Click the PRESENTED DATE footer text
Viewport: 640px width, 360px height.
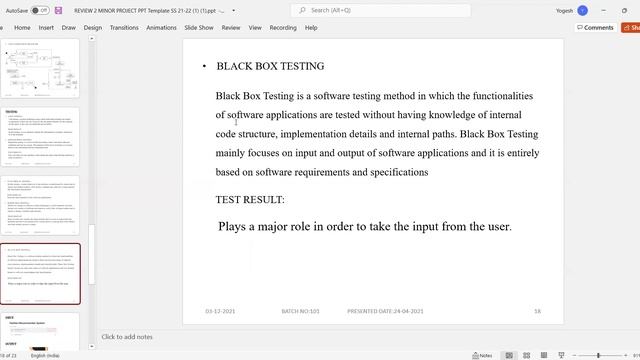(385, 311)
